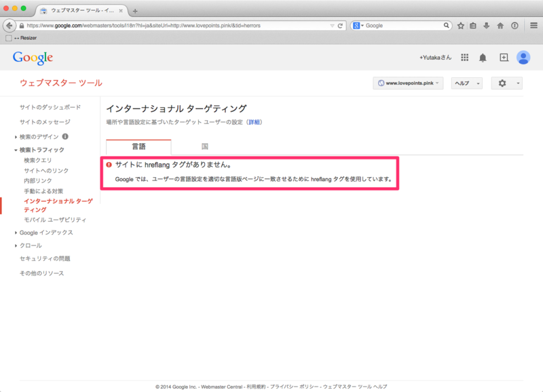Open 利用規約 footer link
Viewport: 543px width, 392px height.
click(257, 387)
